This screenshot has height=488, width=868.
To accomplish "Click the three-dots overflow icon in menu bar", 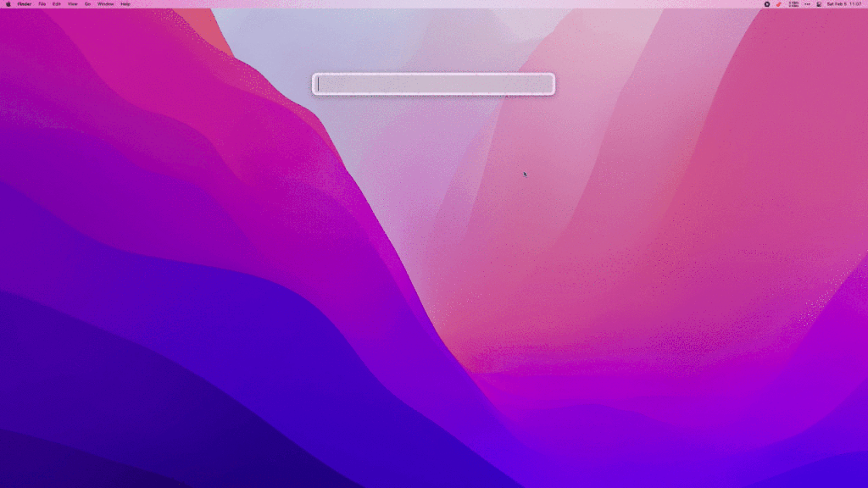I will (807, 4).
